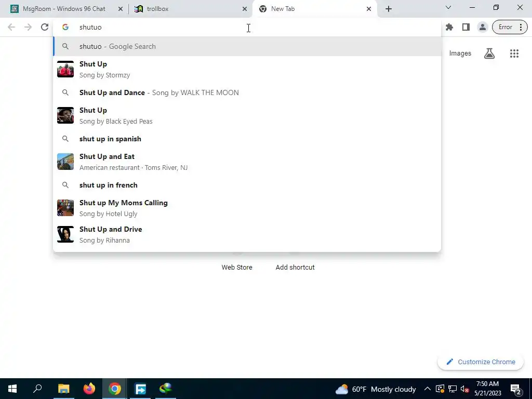Viewport: 532px width, 399px height.
Task: Open the Web Store shortcut
Action: pyautogui.click(x=237, y=267)
